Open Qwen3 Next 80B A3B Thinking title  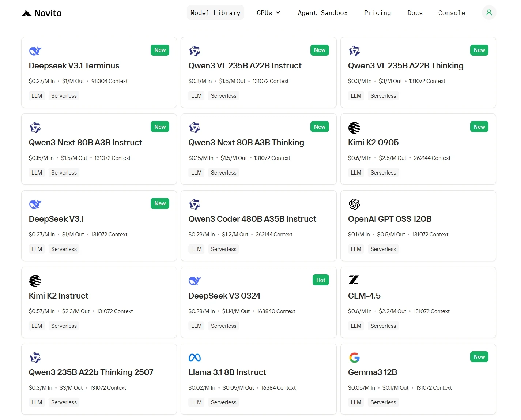coord(246,143)
